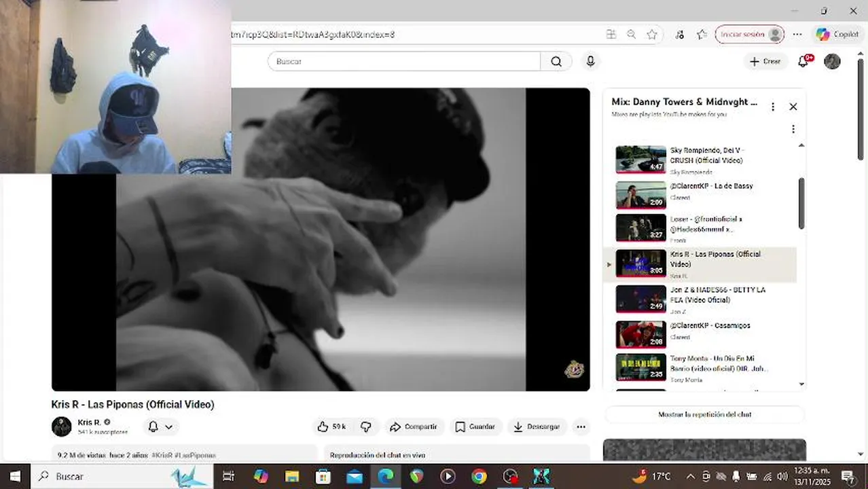Screen dimensions: 868x489
Task: Open the media player taskbar icon
Action: 448,477
